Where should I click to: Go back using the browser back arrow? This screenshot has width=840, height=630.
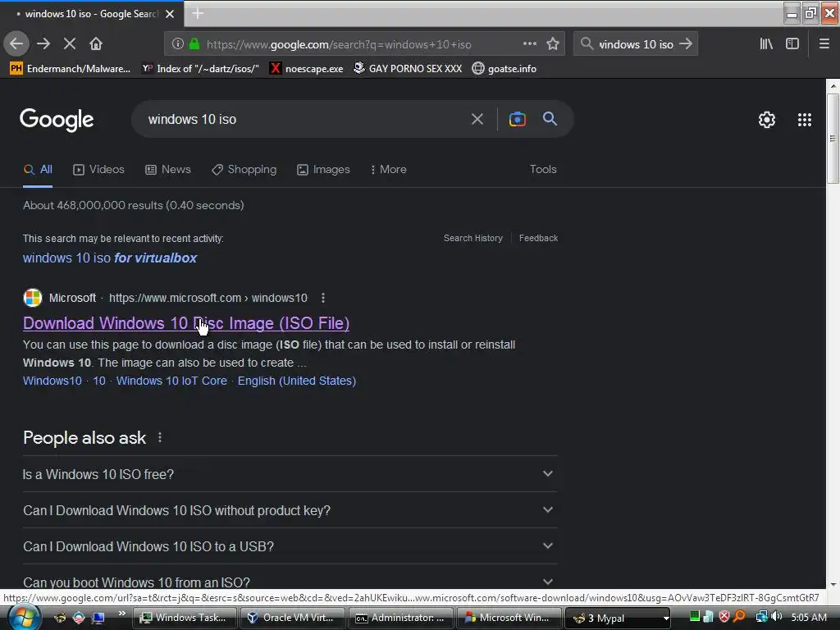(16, 44)
